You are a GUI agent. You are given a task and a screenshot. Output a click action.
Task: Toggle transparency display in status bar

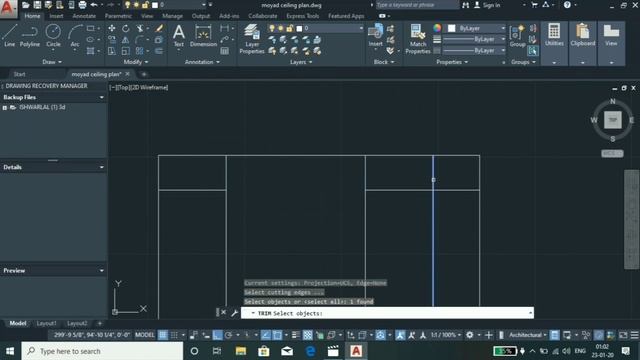(308, 335)
